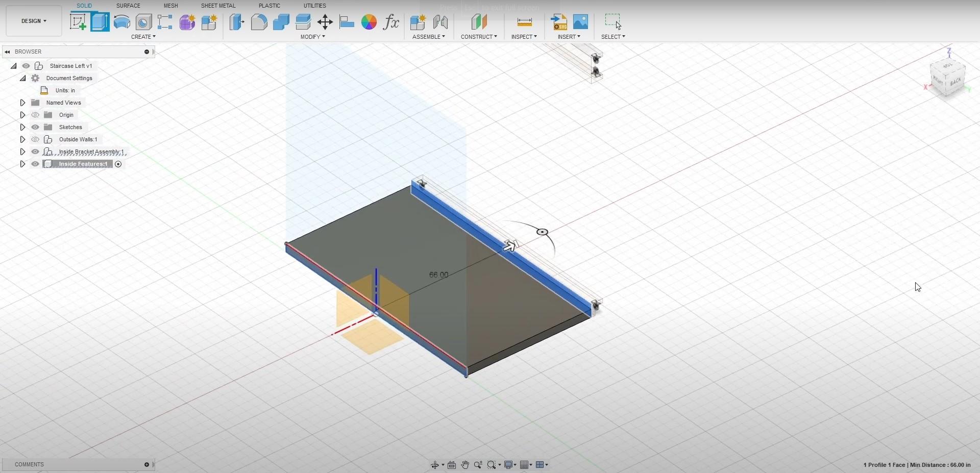Hide the Inside Features:1 component
The height and width of the screenshot is (473, 980).
(x=35, y=164)
